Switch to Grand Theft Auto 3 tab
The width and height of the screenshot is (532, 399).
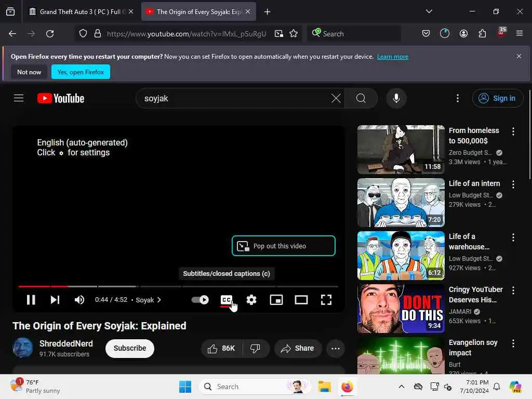pyautogui.click(x=80, y=12)
